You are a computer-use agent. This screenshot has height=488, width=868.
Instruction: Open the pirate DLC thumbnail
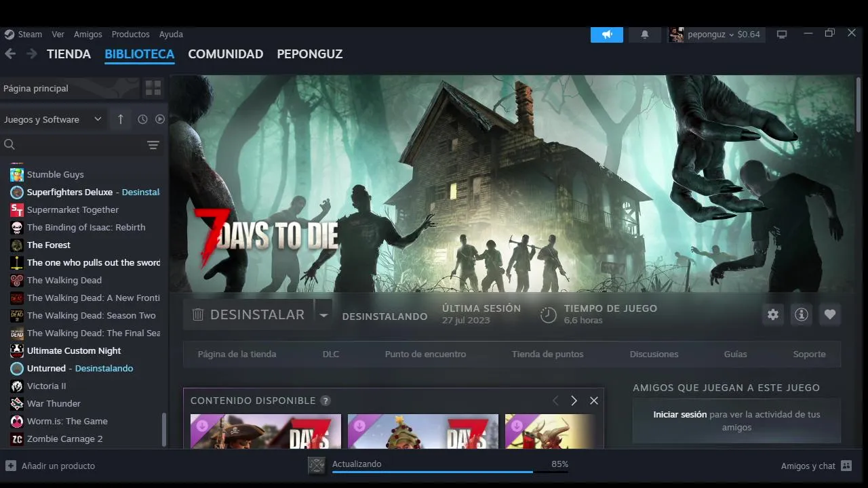pos(266,431)
